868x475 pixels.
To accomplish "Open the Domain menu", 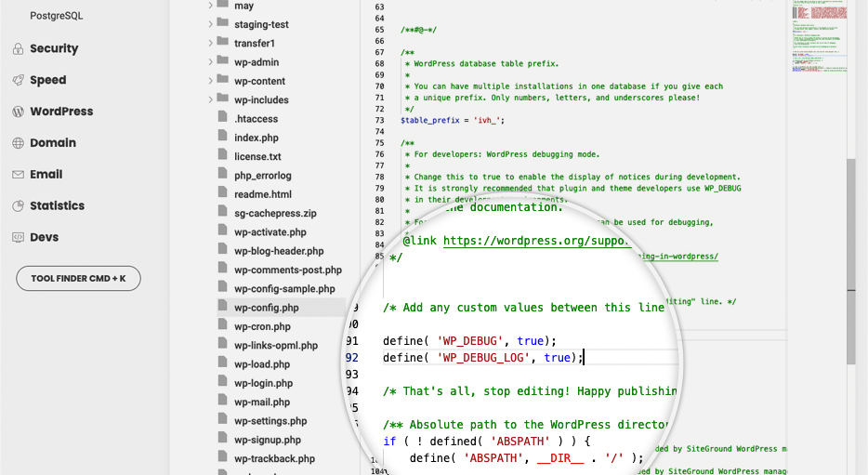I will 53,143.
